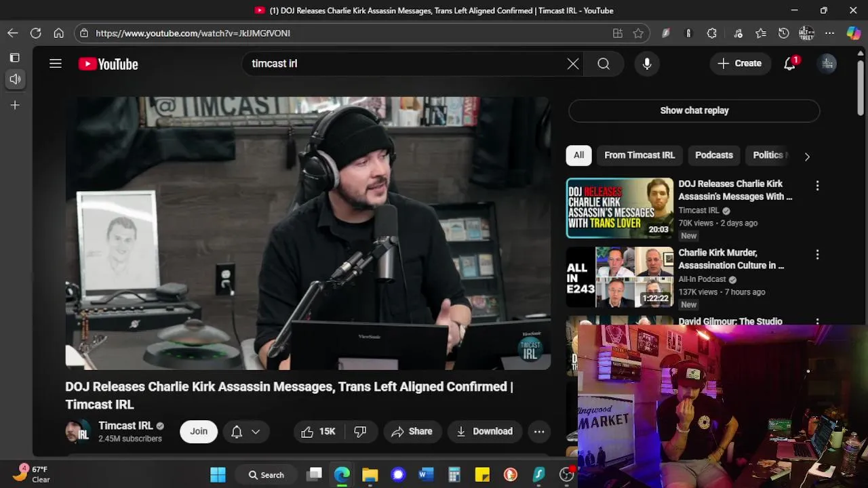Mute tab via speaker icon in sidebar
The width and height of the screenshot is (868, 488).
click(x=15, y=79)
